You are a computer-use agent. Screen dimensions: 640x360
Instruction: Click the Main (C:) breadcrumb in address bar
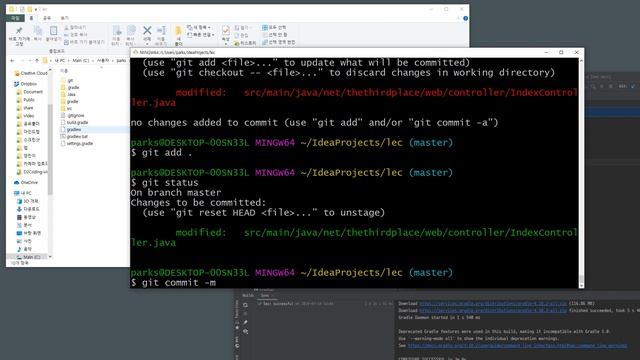[x=81, y=60]
